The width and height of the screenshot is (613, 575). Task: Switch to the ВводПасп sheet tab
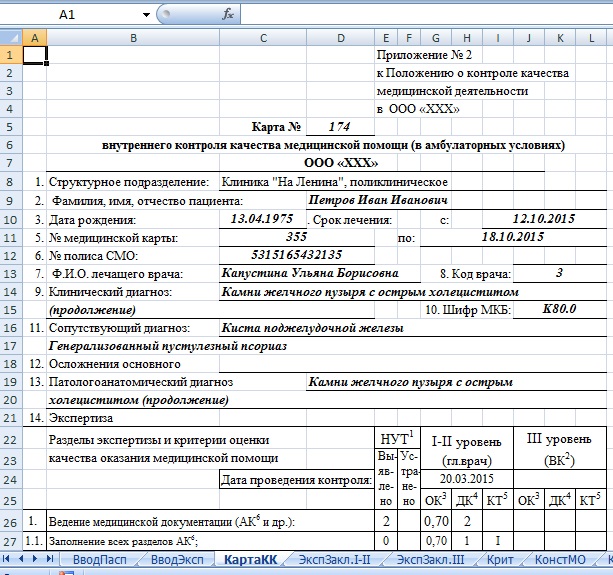pyautogui.click(x=100, y=560)
